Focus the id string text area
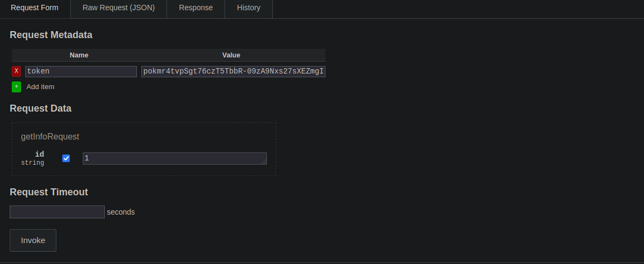This screenshot has width=644, height=264. pyautogui.click(x=172, y=158)
